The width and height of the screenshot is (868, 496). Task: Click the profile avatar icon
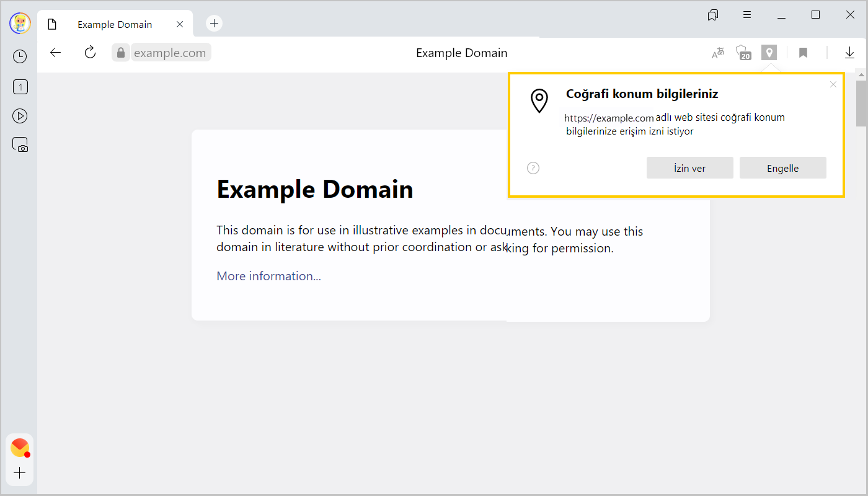coord(20,24)
